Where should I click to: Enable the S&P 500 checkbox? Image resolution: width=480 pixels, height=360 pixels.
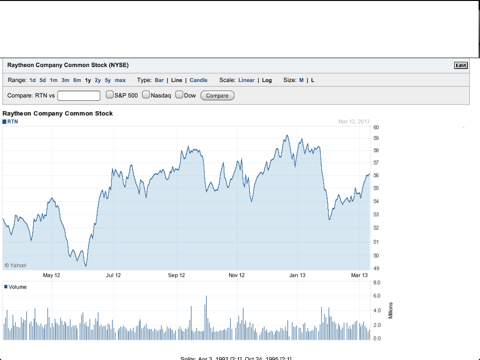[110, 95]
